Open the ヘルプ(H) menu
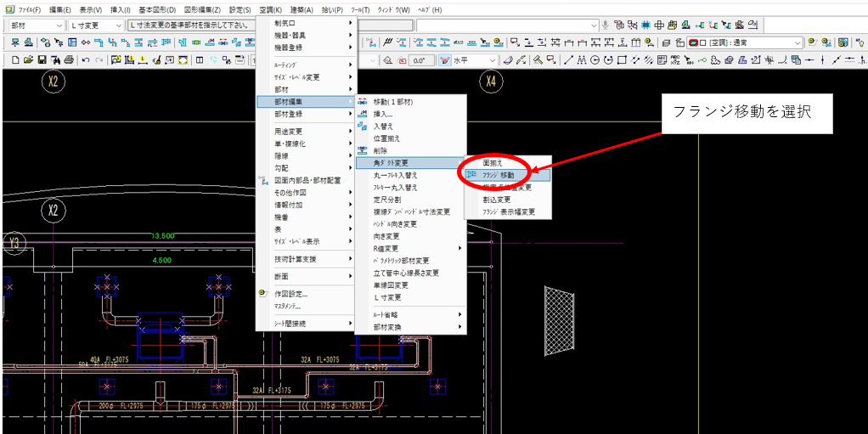Image resolution: width=868 pixels, height=434 pixels. (x=430, y=10)
